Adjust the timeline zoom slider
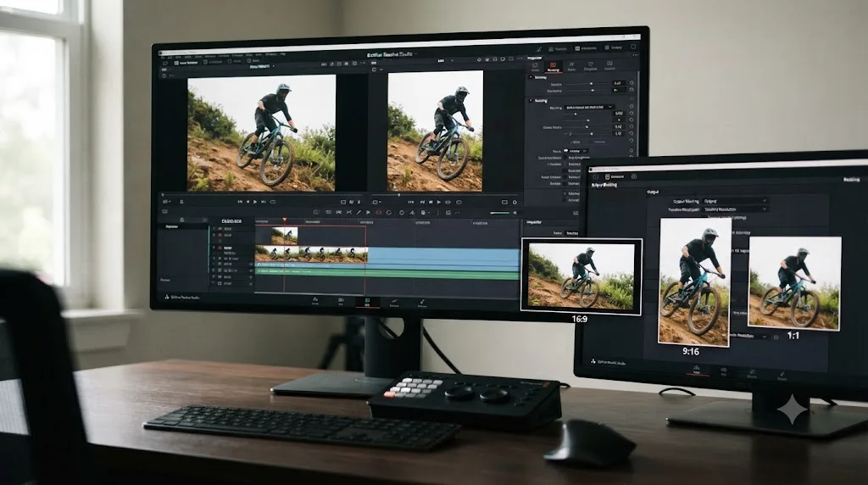This screenshot has width=868, height=485. [500, 213]
